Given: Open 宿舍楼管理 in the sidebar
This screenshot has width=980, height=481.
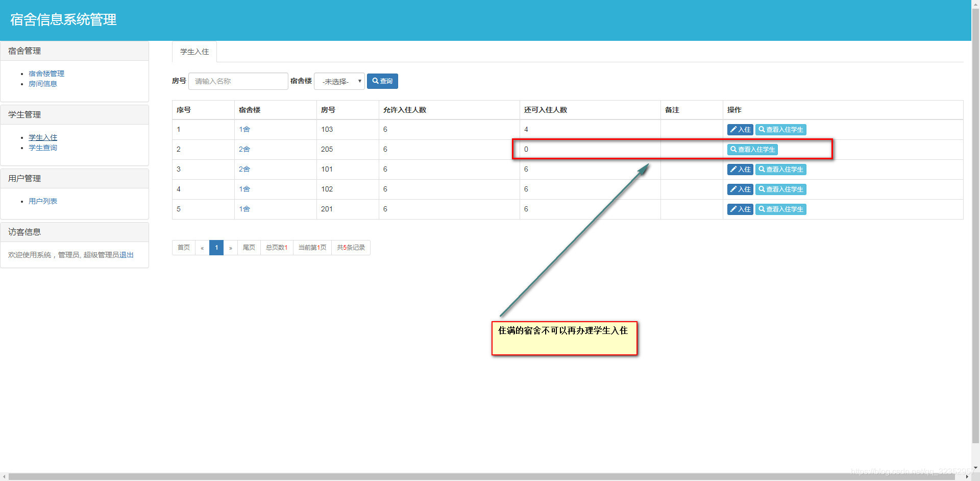Looking at the screenshot, I should click(x=46, y=74).
